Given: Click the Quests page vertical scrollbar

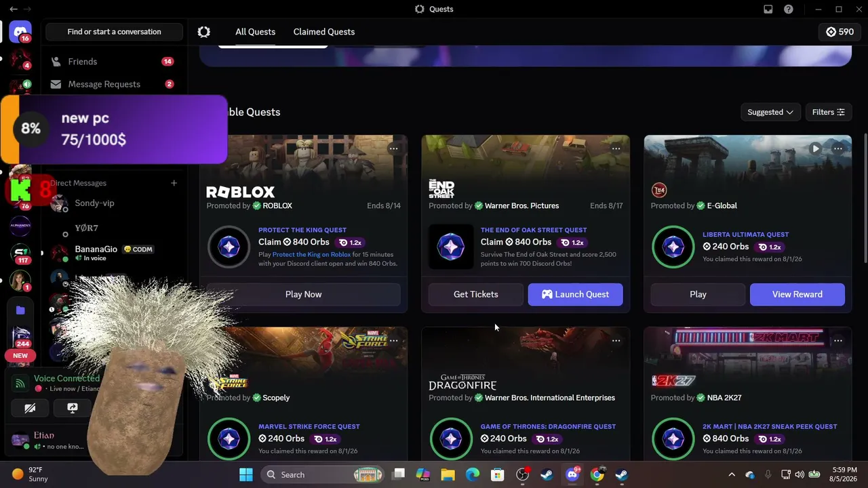Looking at the screenshot, I should (x=865, y=197).
